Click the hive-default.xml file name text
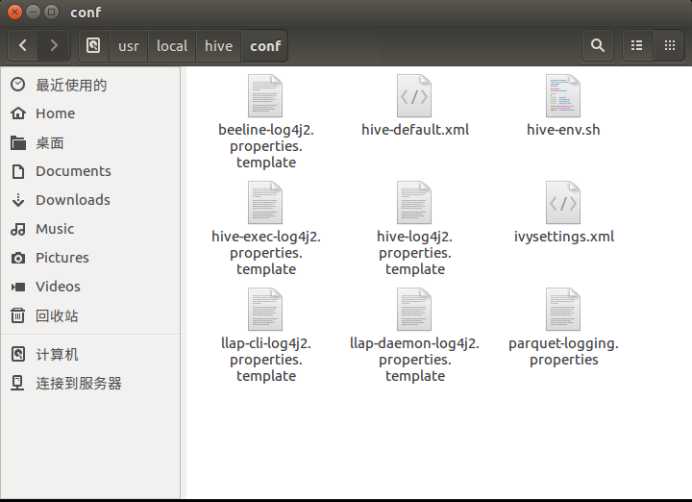The height and width of the screenshot is (502, 692). point(415,130)
